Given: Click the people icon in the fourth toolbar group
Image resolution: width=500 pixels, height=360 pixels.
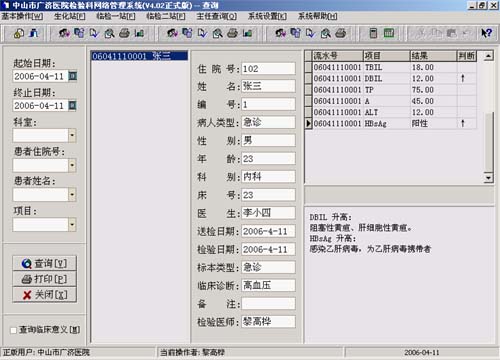Looking at the screenshot, I should click(280, 33).
